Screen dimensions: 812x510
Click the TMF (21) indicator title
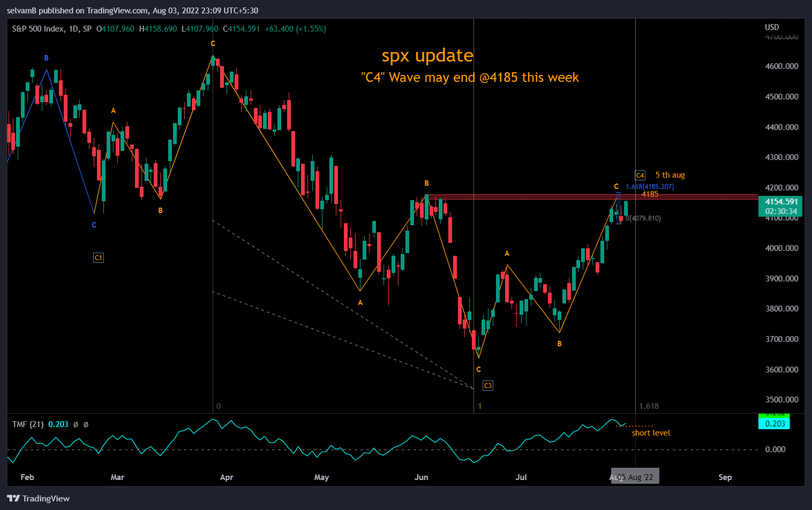pyautogui.click(x=28, y=424)
